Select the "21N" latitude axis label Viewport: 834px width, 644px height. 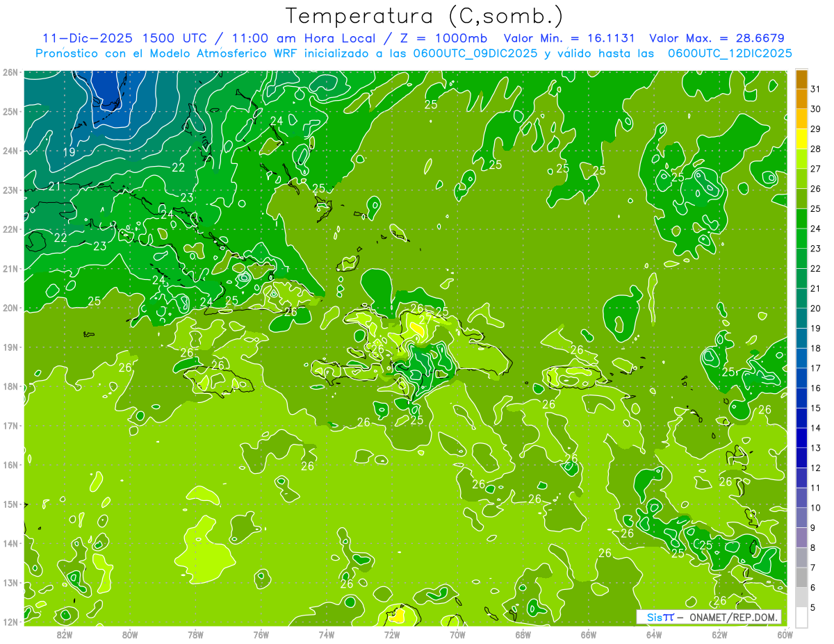click(10, 268)
